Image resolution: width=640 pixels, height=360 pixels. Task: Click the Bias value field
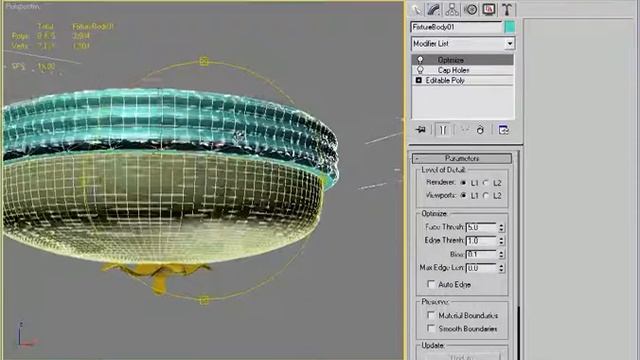(x=481, y=254)
